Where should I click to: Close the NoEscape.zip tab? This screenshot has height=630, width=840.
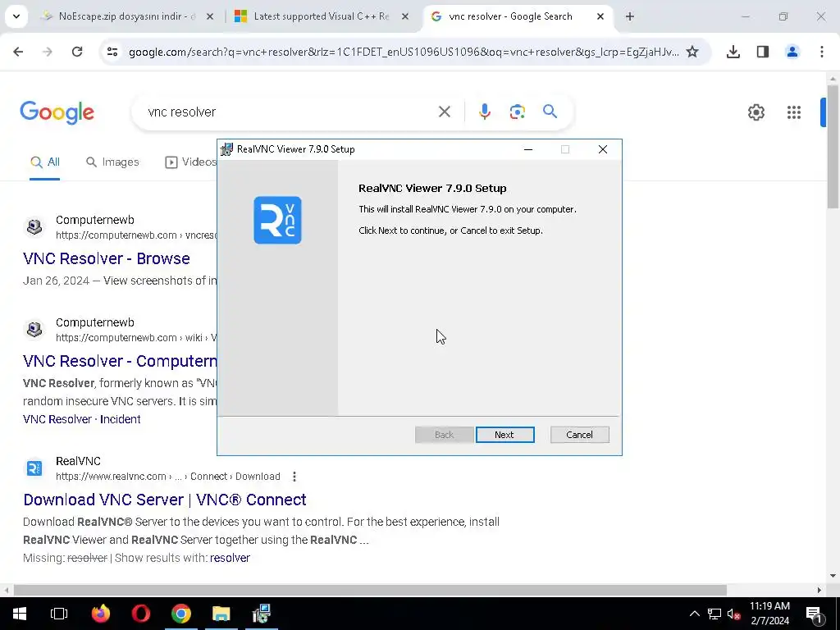pyautogui.click(x=210, y=16)
